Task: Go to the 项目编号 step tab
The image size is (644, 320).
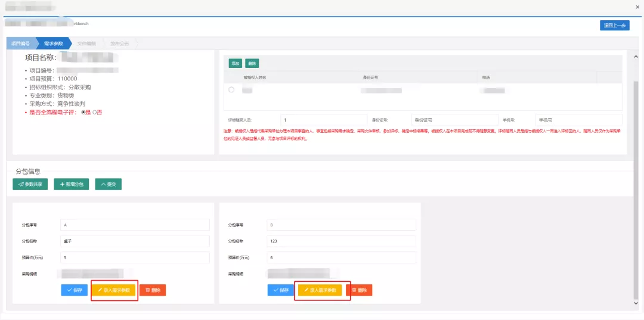Action: (x=20, y=44)
